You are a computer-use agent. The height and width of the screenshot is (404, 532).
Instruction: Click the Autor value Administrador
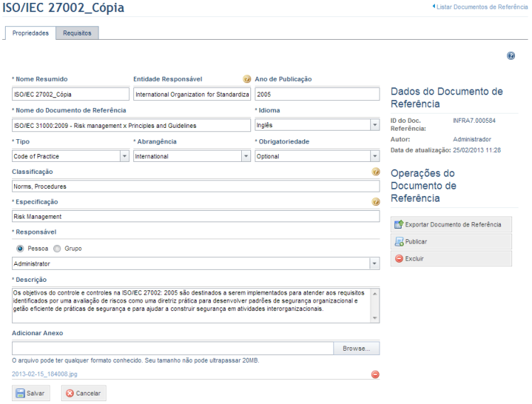click(x=472, y=139)
